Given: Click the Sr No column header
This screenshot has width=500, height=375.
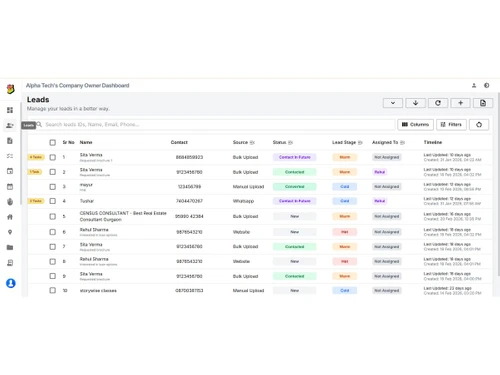Looking at the screenshot, I should tap(68, 142).
